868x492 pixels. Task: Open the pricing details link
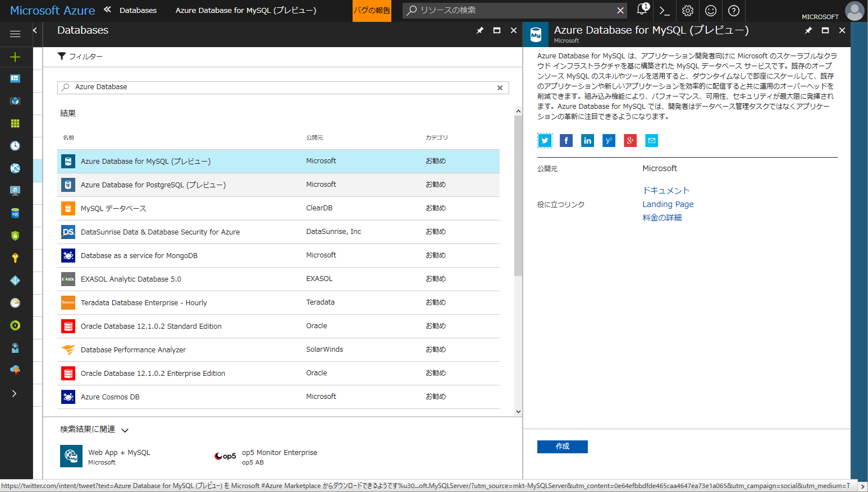[x=662, y=218]
